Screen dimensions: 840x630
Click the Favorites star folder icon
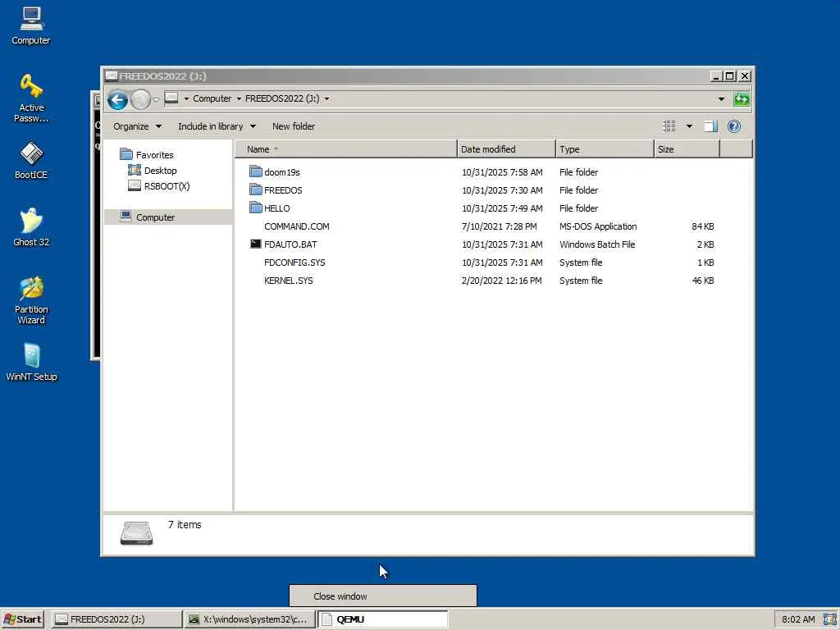126,154
